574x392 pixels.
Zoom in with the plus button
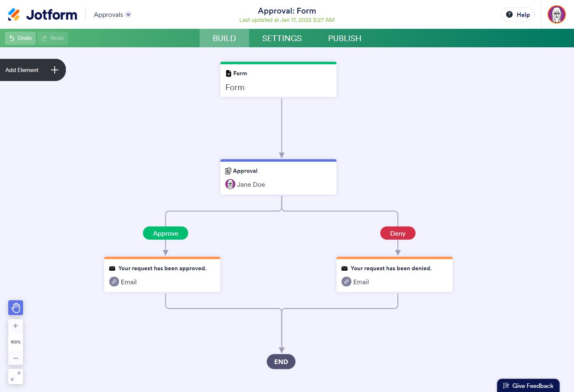coord(16,326)
